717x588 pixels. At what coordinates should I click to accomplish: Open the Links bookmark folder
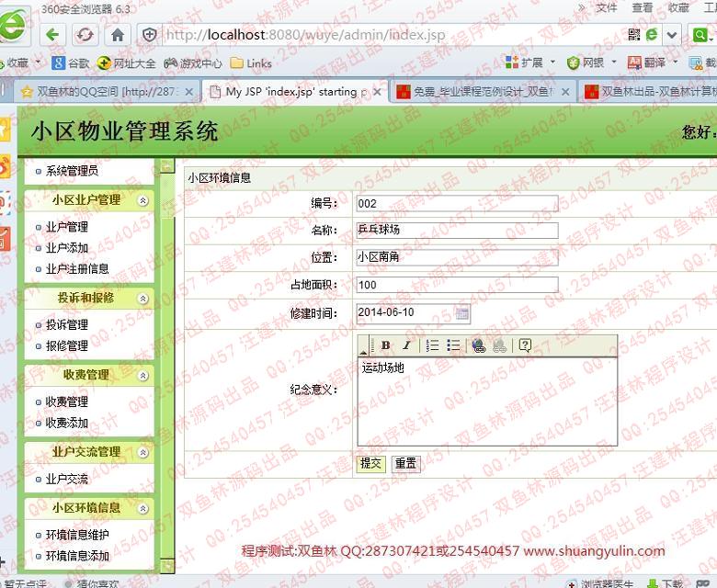tap(251, 63)
